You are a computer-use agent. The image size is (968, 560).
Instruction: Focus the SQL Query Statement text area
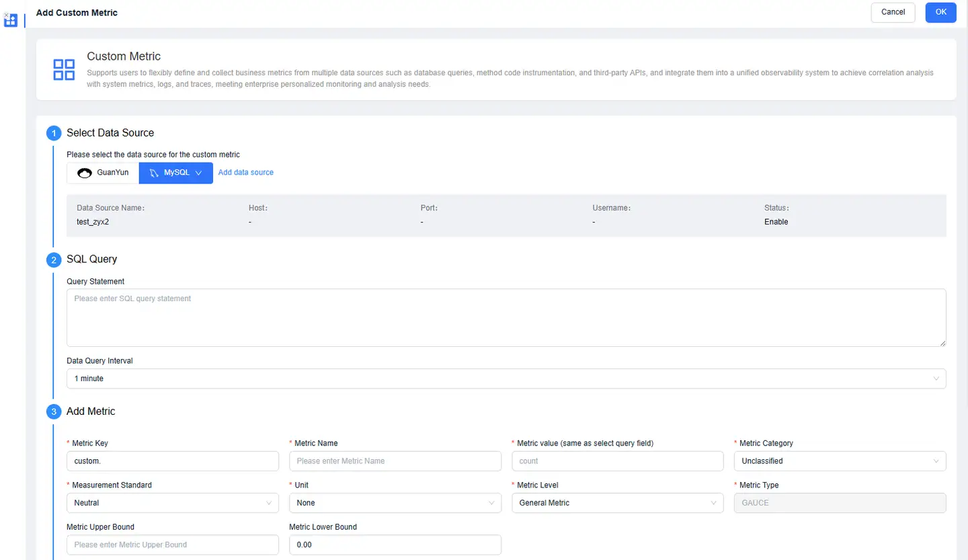coord(506,318)
